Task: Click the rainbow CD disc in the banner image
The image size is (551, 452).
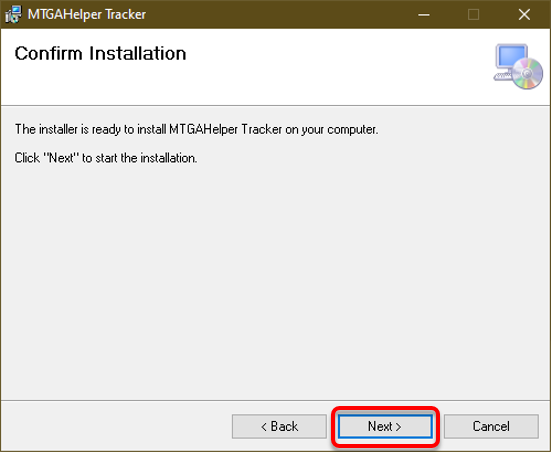Action: [527, 73]
